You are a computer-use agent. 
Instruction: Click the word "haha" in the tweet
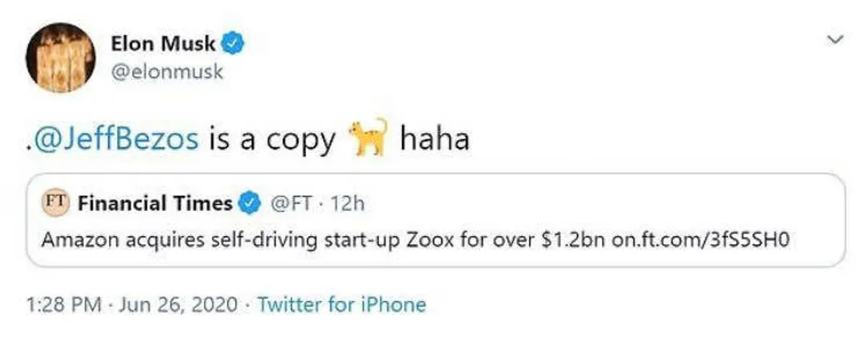[434, 139]
